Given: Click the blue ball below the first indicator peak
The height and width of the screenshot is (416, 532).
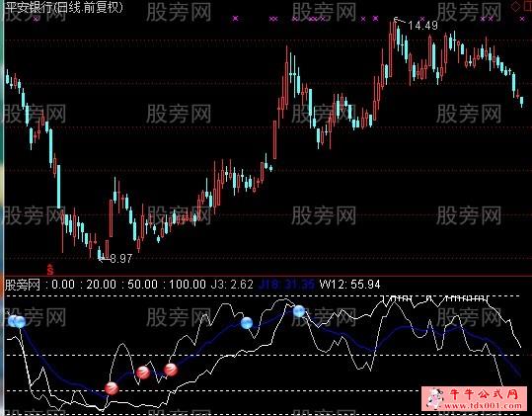Looking at the screenshot, I should [247, 323].
